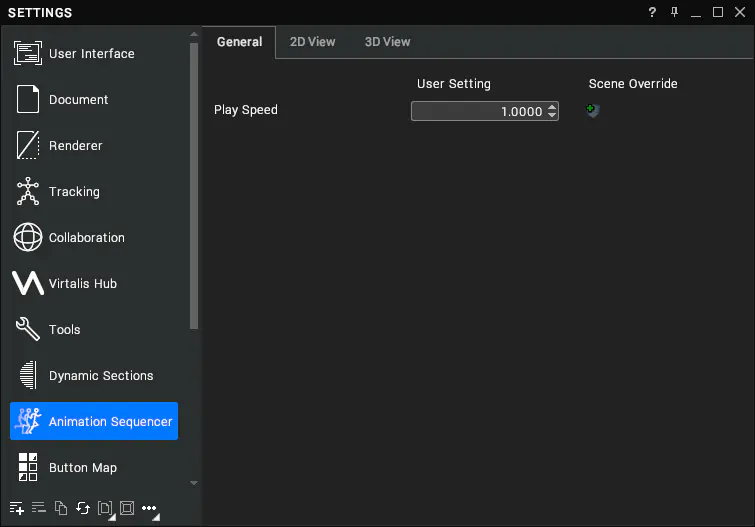Open the bracketed document dropdown icon
Viewport: 755px width, 527px height.
click(x=106, y=509)
